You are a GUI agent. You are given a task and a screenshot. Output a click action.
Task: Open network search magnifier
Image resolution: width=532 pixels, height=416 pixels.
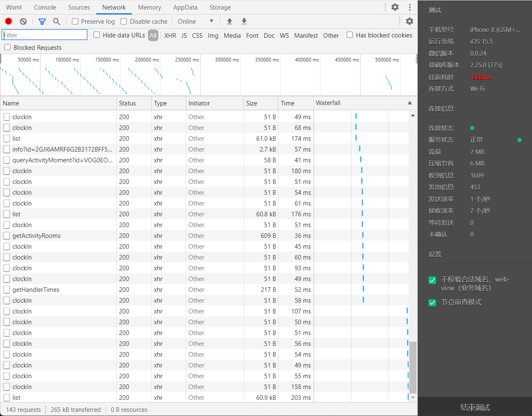(57, 21)
